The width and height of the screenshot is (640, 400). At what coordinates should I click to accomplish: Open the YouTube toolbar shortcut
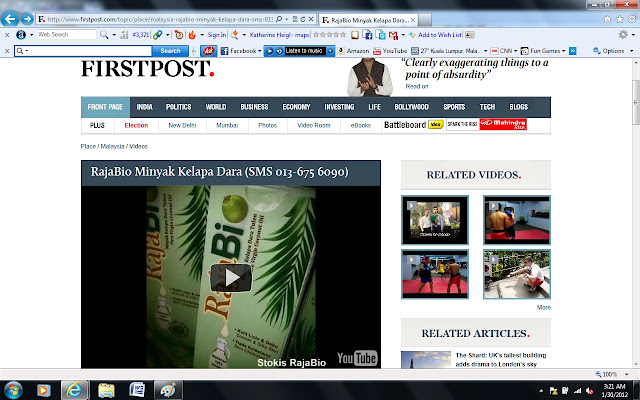[x=390, y=51]
